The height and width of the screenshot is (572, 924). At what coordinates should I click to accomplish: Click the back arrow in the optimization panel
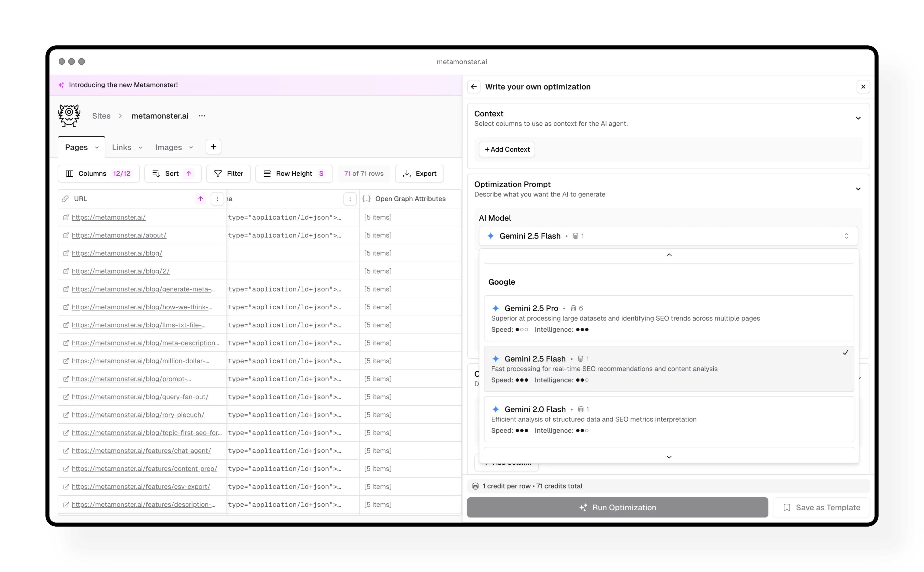(474, 87)
